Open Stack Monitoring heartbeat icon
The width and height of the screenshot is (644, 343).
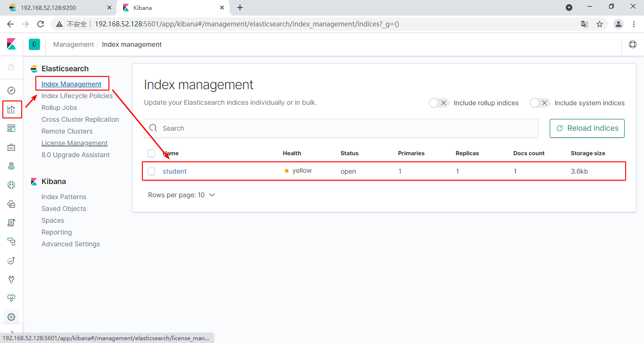tap(12, 298)
